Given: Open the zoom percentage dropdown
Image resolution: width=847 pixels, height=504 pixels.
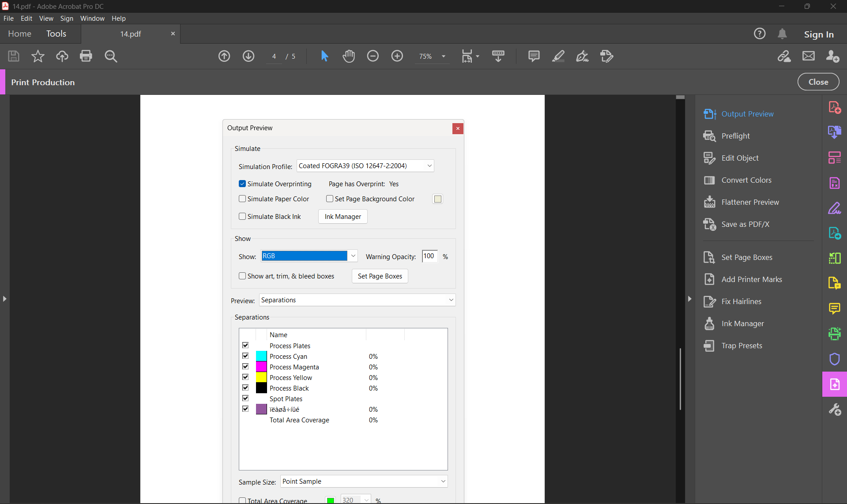Looking at the screenshot, I should [444, 56].
